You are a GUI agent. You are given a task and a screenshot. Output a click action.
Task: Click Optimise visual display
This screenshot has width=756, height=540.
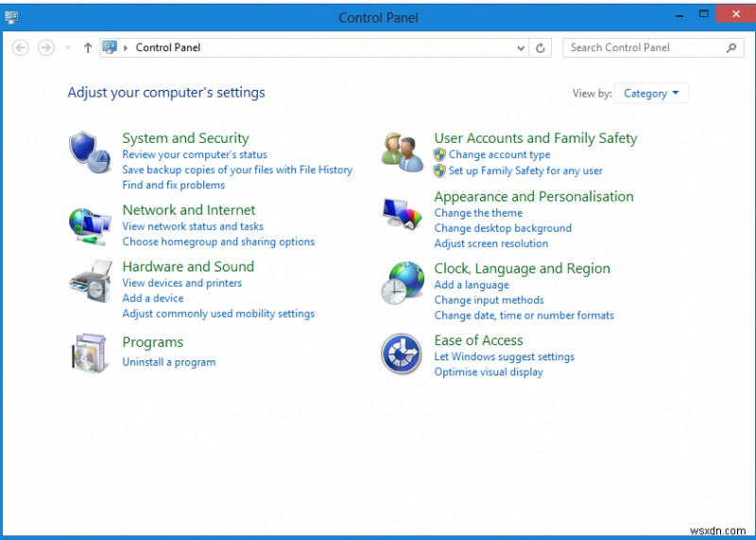tap(489, 372)
